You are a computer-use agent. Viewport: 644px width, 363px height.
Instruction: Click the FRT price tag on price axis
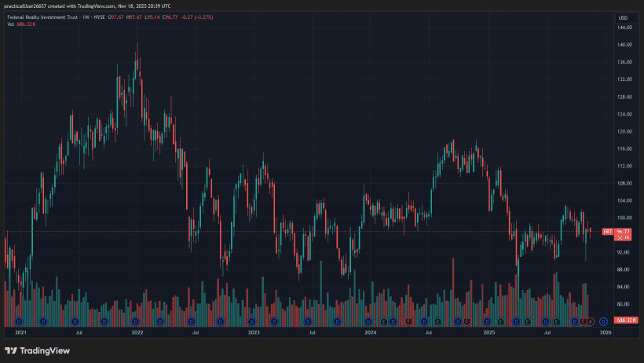tap(607, 231)
